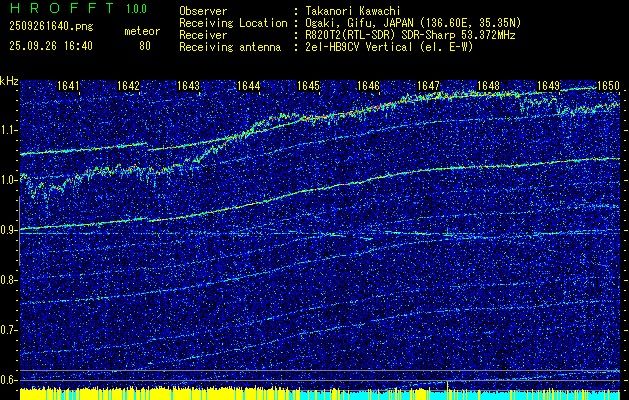Click time marker 1646

(368, 86)
